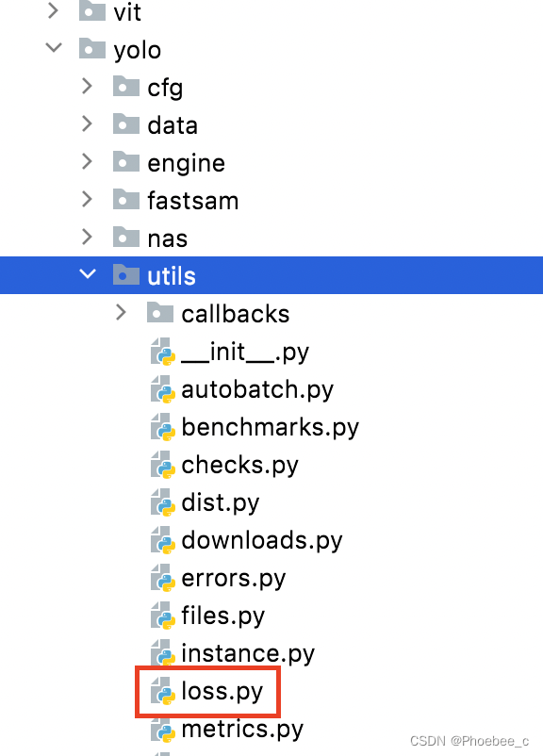Image resolution: width=543 pixels, height=756 pixels.
Task: Select the fastsam folder name
Action: pyautogui.click(x=193, y=200)
